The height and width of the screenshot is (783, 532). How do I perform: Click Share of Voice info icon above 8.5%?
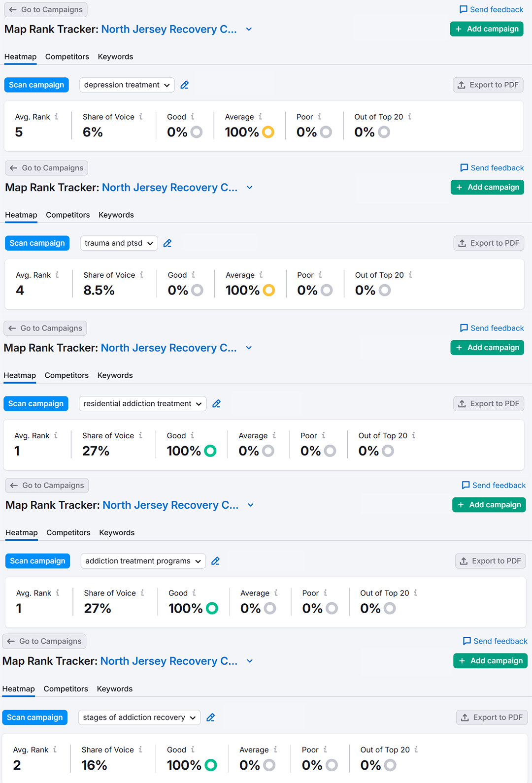142,275
